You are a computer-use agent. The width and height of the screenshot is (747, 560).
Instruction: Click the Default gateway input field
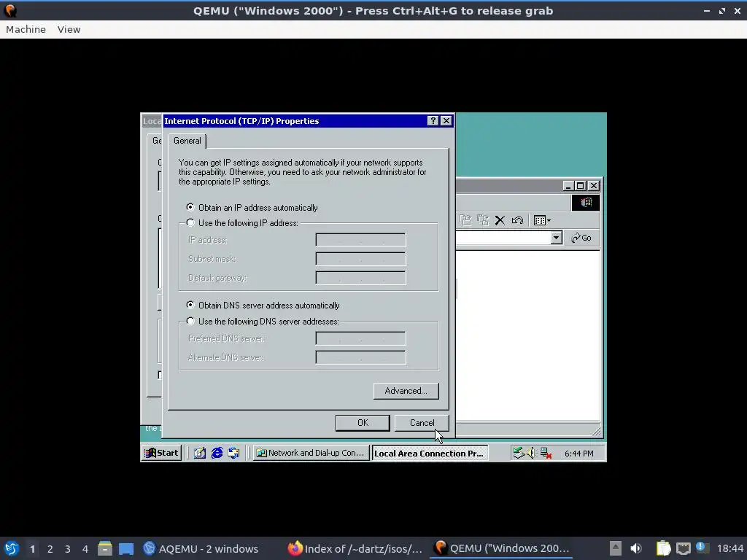[x=360, y=278]
